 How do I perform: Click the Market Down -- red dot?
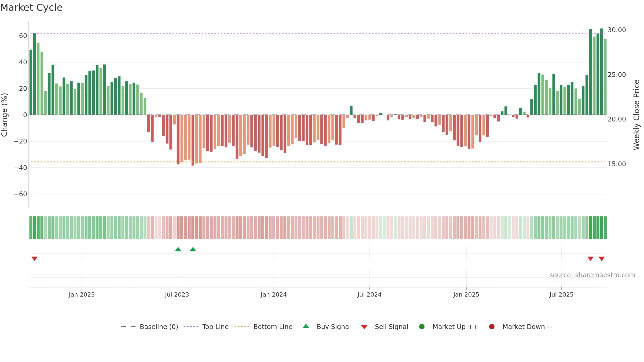492,327
